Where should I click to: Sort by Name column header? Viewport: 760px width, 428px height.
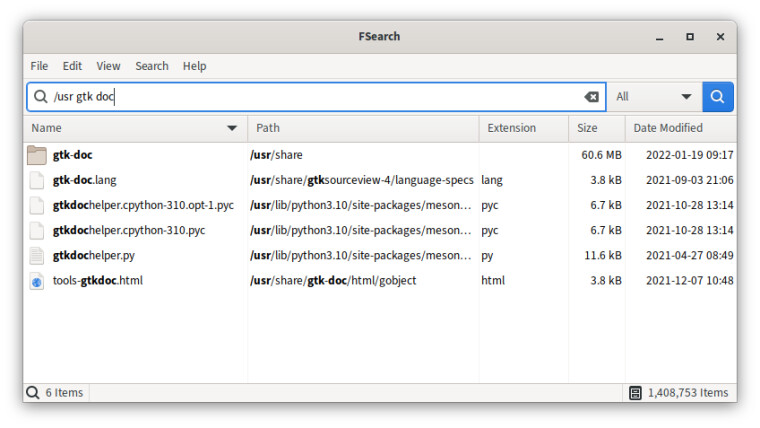coord(135,128)
